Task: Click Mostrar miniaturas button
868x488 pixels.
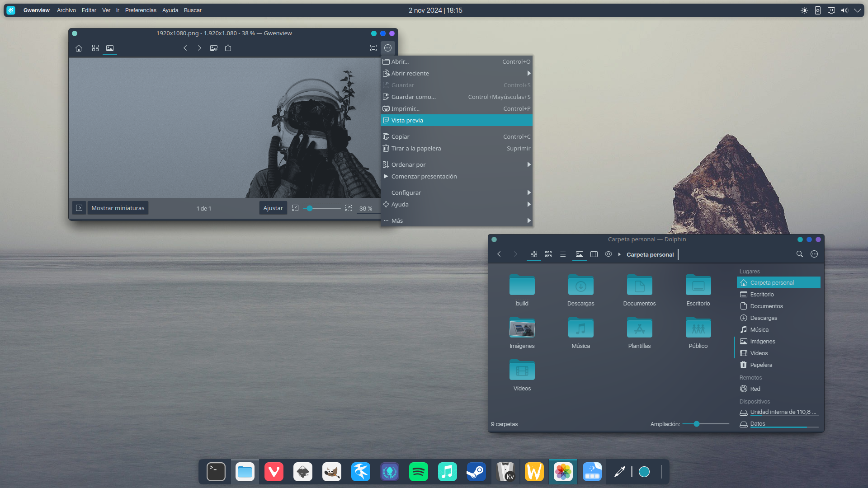Action: tap(118, 208)
